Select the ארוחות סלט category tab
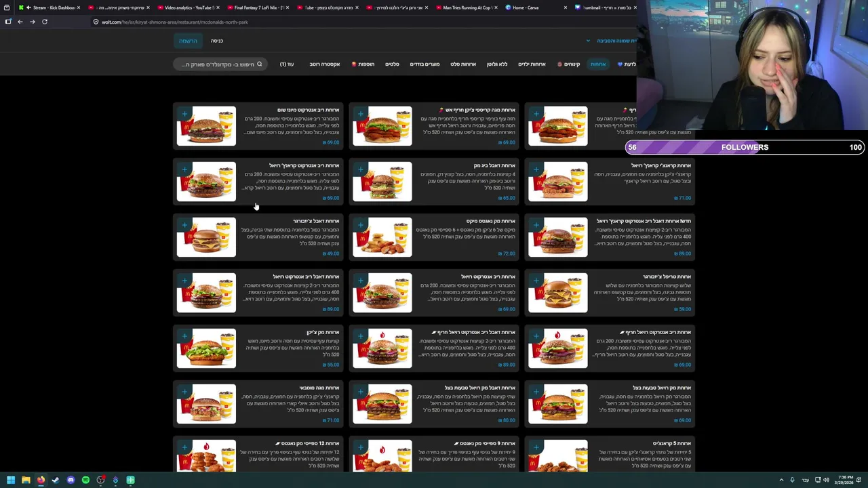 [463, 64]
